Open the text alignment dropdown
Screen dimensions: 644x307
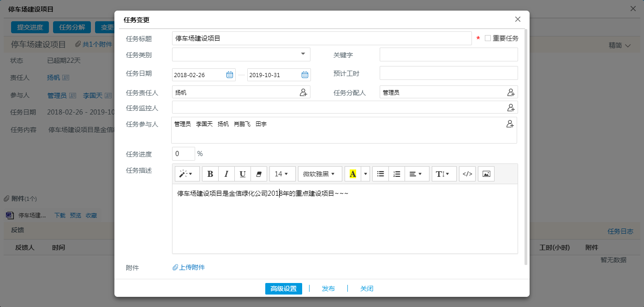[x=414, y=173]
